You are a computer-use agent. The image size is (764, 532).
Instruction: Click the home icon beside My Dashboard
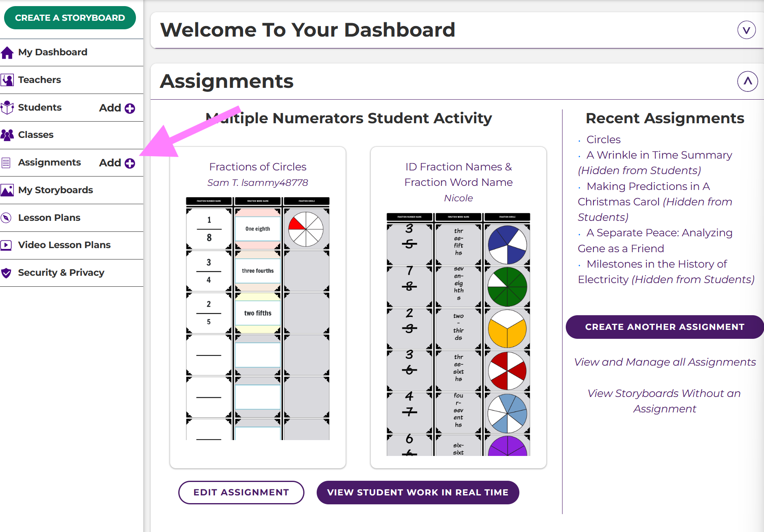coord(7,52)
